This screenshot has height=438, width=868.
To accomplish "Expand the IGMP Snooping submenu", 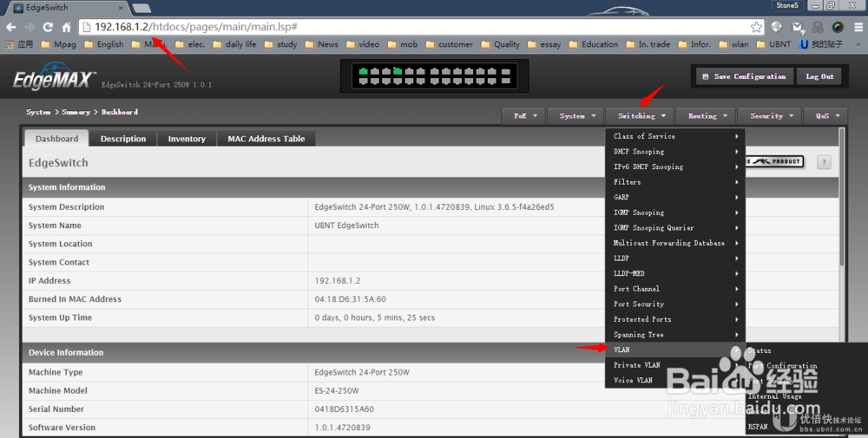I will coord(674,212).
